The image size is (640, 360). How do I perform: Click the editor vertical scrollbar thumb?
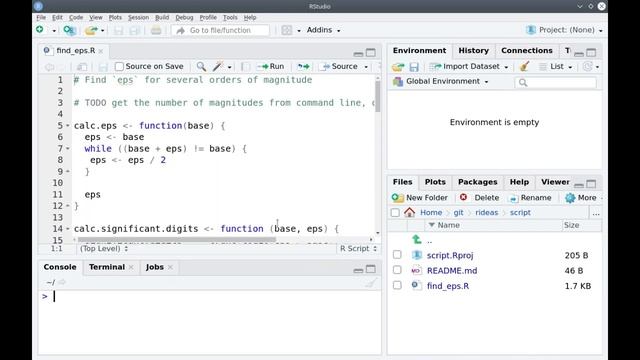[378, 96]
